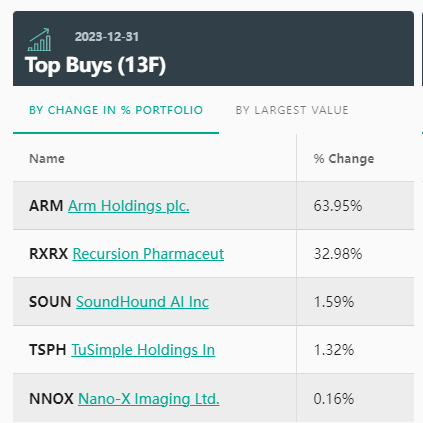The height and width of the screenshot is (423, 423).
Task: Click the Top Buys (13F) heading
Action: click(95, 65)
